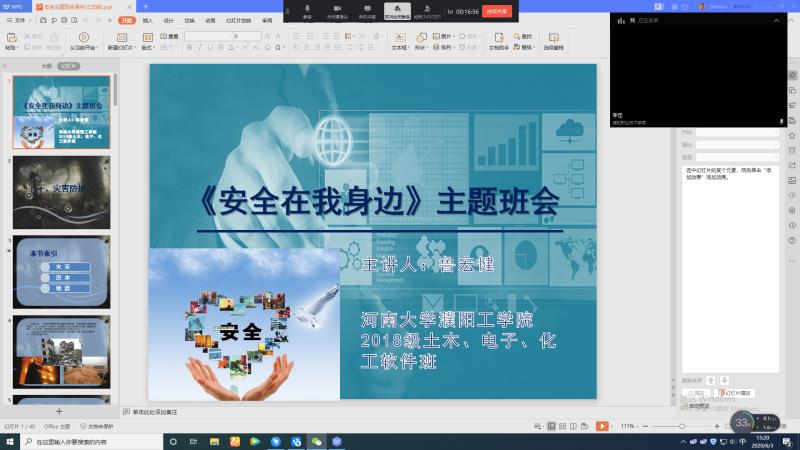
Task: Click the Picture insert icon
Action: (x=436, y=36)
